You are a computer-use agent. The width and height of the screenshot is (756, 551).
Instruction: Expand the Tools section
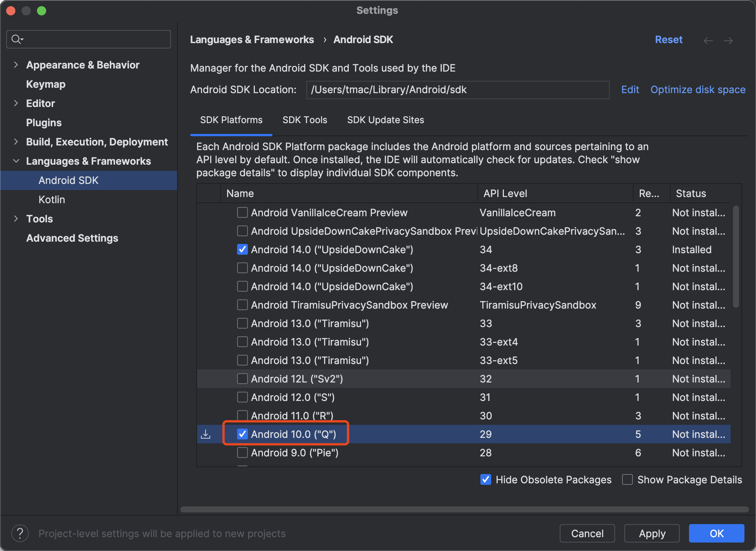click(x=16, y=219)
